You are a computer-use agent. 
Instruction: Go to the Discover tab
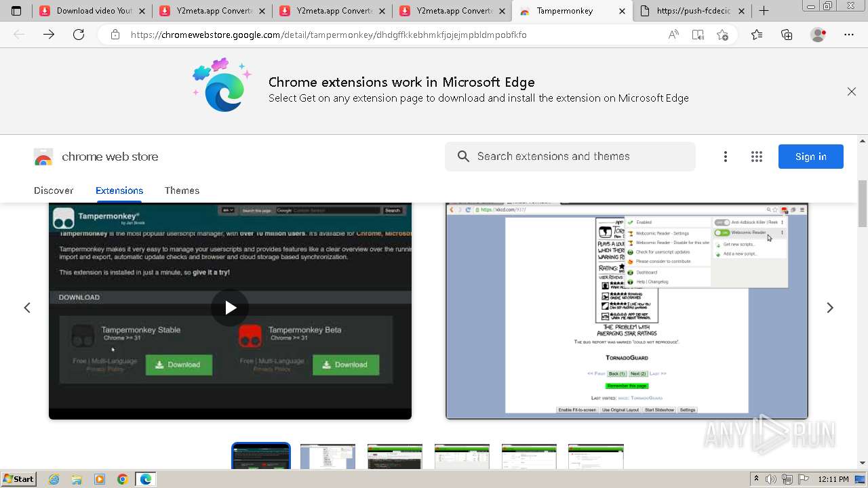(x=54, y=190)
